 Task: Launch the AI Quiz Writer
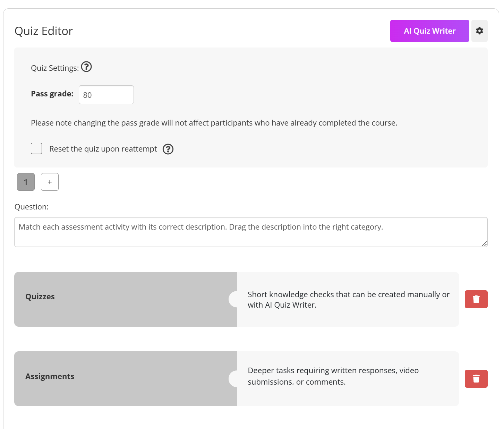click(x=429, y=31)
